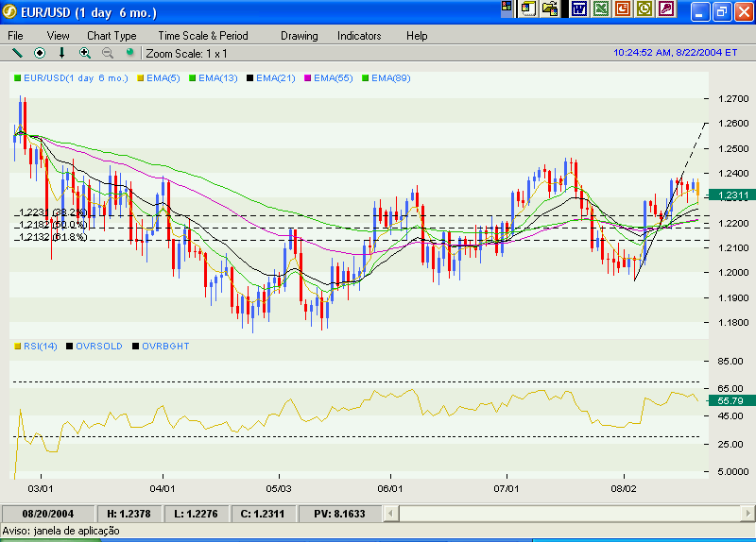
Task: Open PowerPoint from the Office shortcut bar
Action: [623, 9]
